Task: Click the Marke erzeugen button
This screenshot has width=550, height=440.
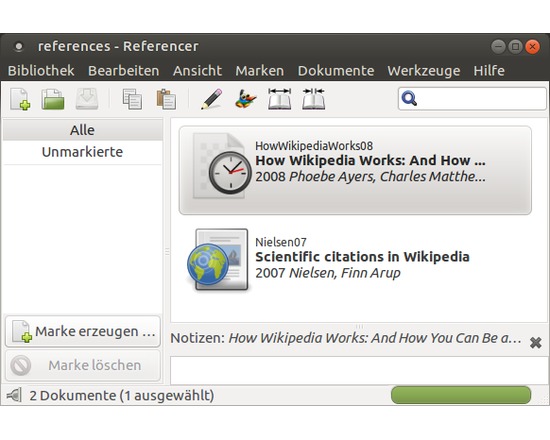Action: tap(83, 331)
